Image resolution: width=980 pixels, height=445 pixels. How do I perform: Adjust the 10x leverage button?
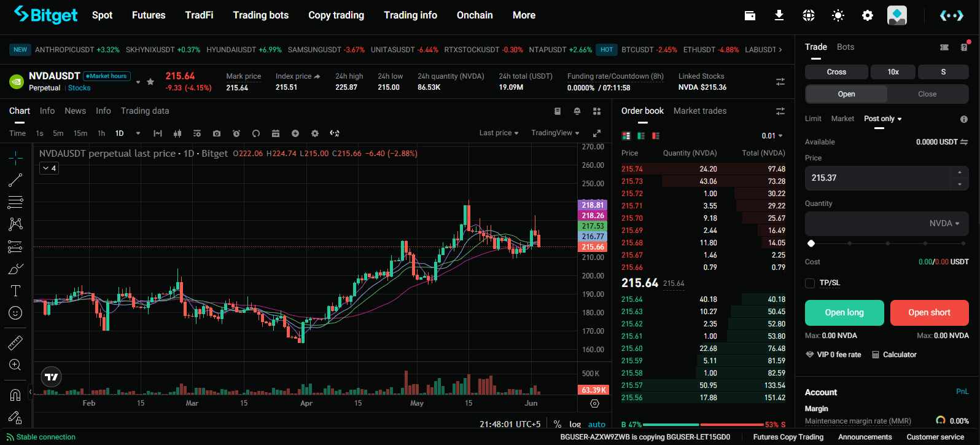click(893, 72)
